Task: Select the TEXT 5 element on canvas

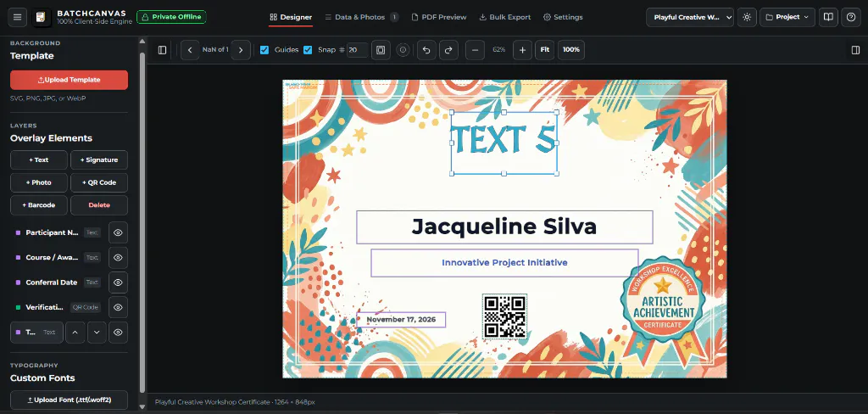Action: pos(504,143)
